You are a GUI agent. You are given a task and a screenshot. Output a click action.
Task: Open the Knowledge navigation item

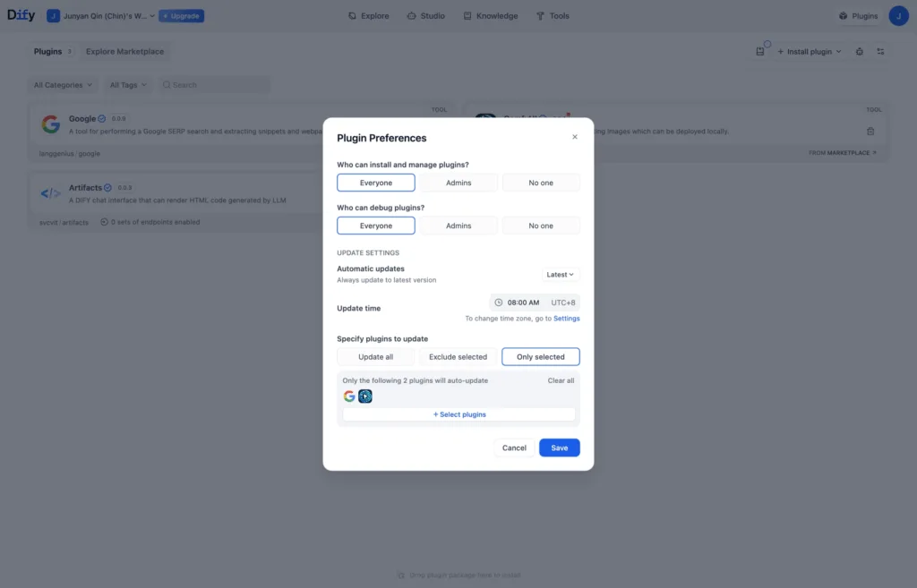pyautogui.click(x=491, y=16)
